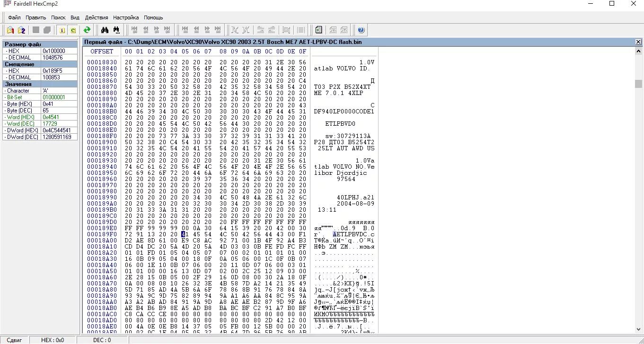Click the find-next binoculars with dots icon
The height and width of the screenshot is (344, 644).
point(116,30)
